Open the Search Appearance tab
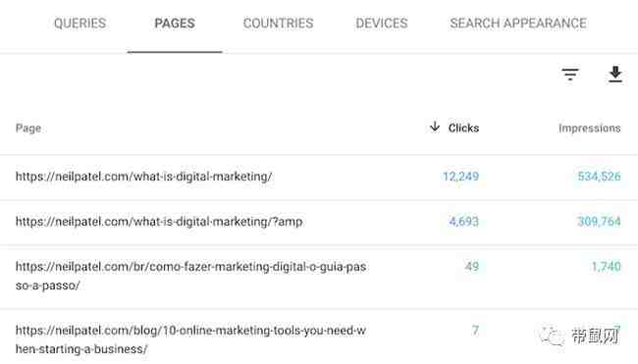The image size is (638, 364). click(x=518, y=24)
